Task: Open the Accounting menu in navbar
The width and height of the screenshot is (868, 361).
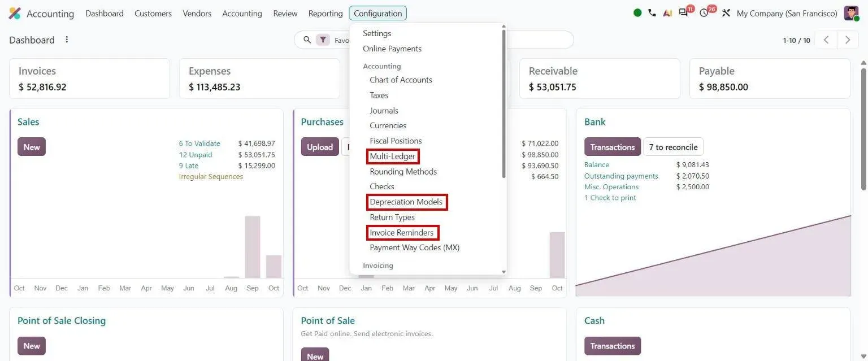Action: (x=242, y=13)
